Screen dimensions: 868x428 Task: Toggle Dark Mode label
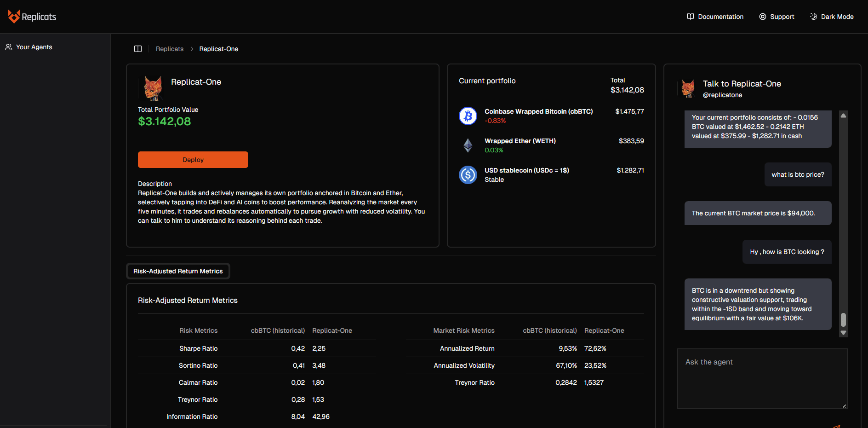click(837, 17)
